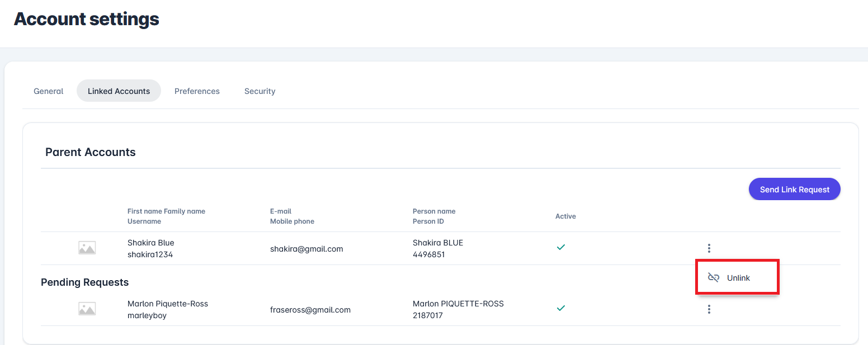This screenshot has height=345, width=868.
Task: Click person ID 4496851
Action: pyautogui.click(x=428, y=254)
